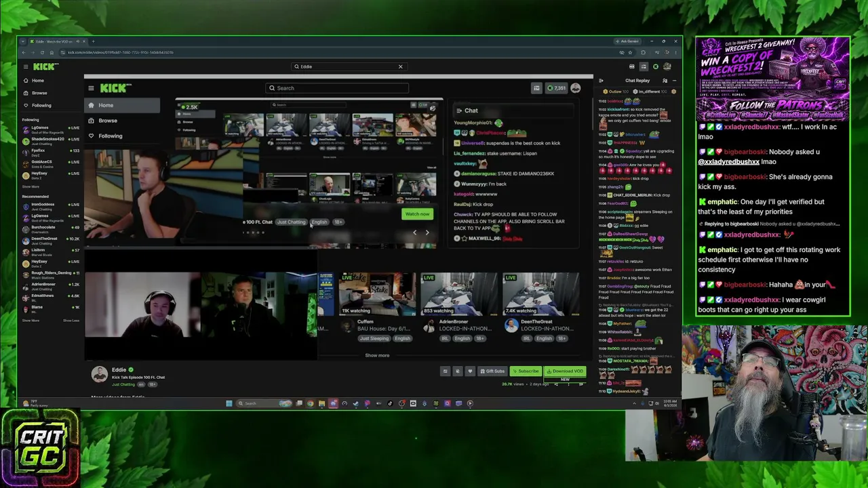Click the browser forward arrow

33,52
